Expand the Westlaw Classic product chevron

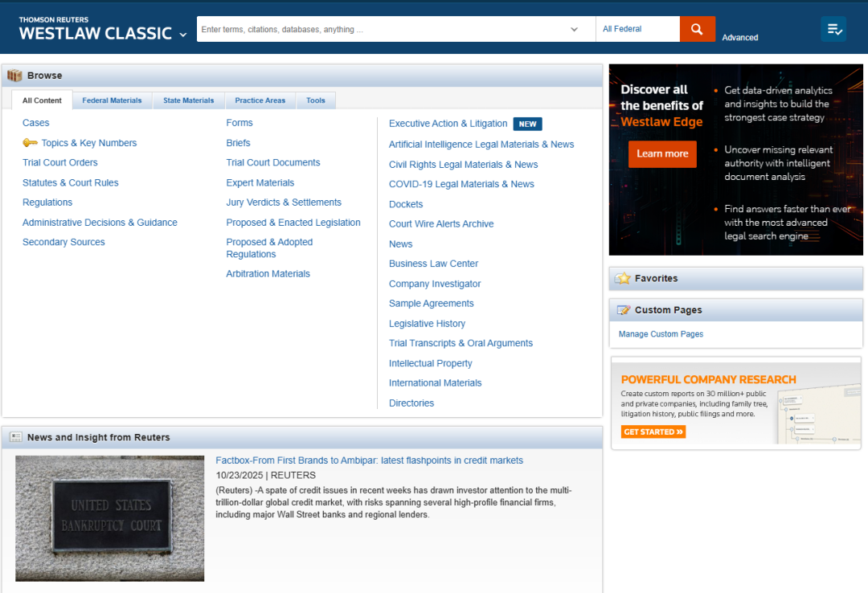click(x=182, y=35)
